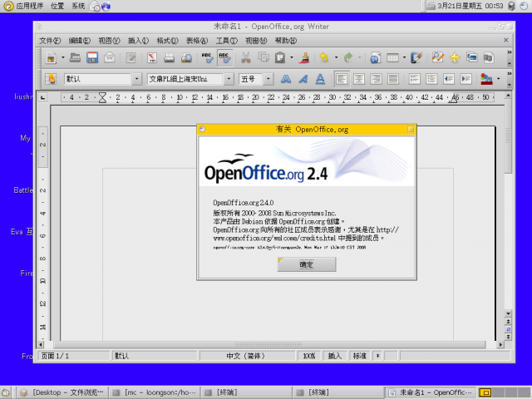
Task: Select Align Left
Action: tap(342, 79)
